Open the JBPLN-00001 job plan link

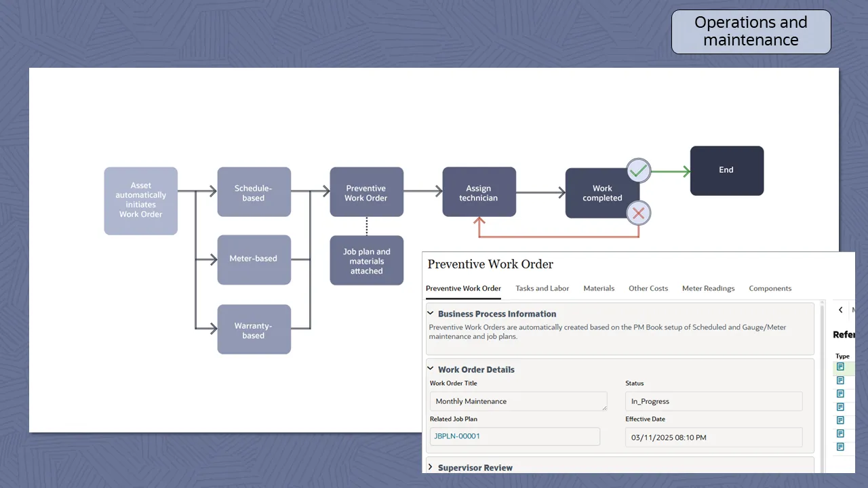pos(457,436)
